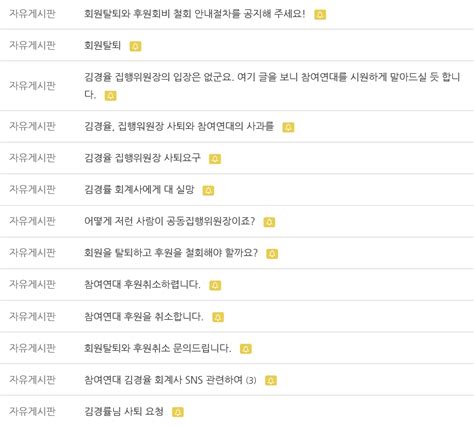This screenshot has height=427, width=474.
Task: Open post '어떻게 저런 사람이 공동집행위원장이죠?'
Action: click(169, 221)
